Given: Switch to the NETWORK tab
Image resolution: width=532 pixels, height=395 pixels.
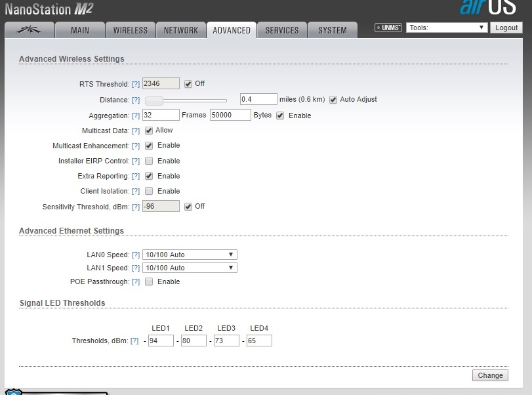Looking at the screenshot, I should (x=181, y=30).
